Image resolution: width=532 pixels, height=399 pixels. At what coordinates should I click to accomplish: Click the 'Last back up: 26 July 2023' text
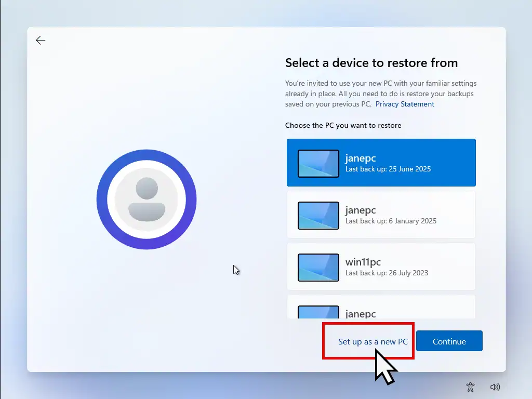pos(387,273)
